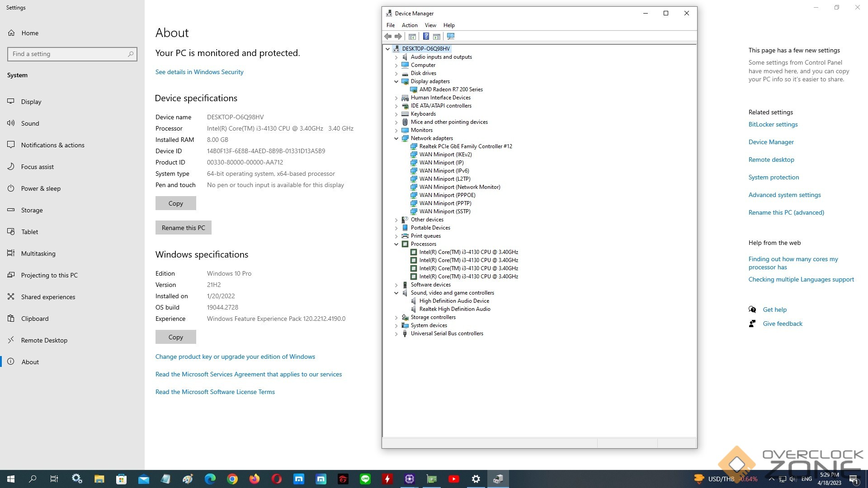Collapse the Processors node
Image resolution: width=868 pixels, height=488 pixels.
[x=396, y=244]
